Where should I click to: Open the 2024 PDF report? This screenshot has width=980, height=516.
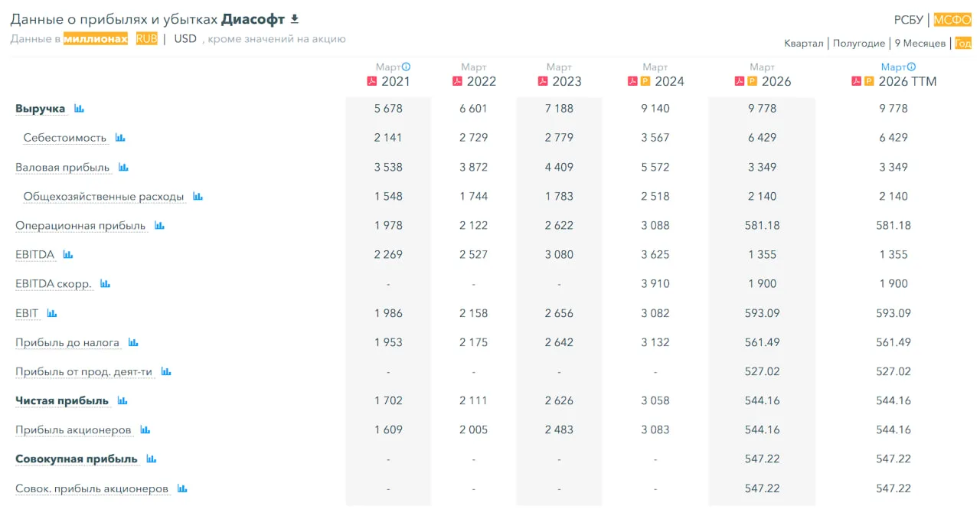point(632,81)
